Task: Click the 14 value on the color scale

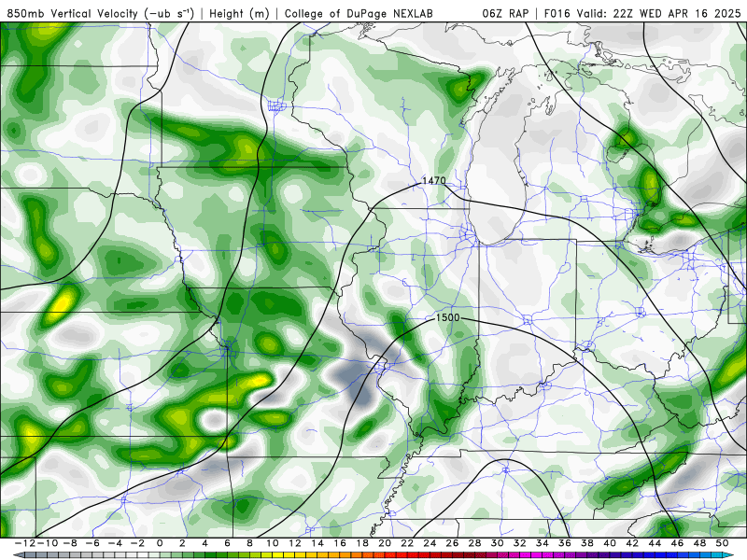Action: click(317, 543)
